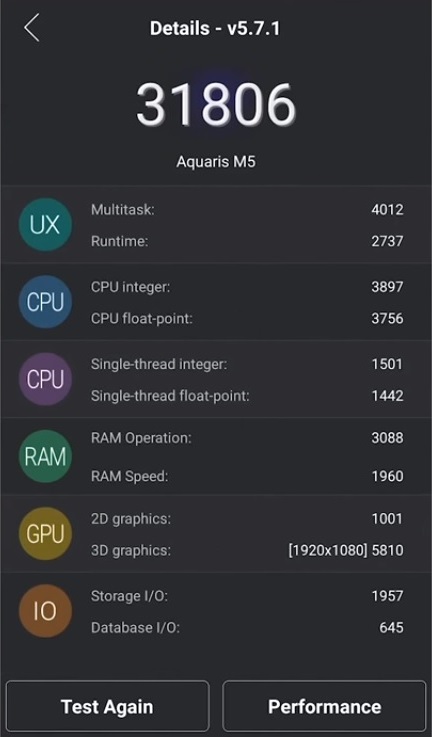
Task: Select the blue CPU category icon
Action: pyautogui.click(x=45, y=302)
